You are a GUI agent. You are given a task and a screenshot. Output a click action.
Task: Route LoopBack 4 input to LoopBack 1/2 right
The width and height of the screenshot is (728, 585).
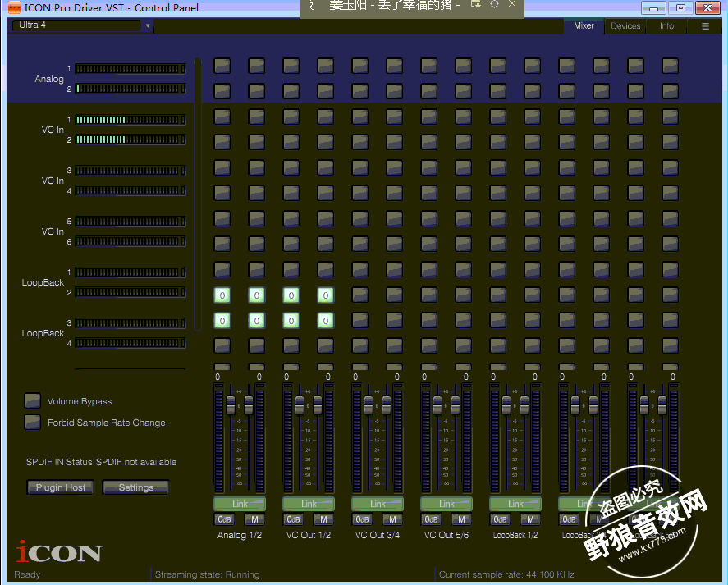pos(532,345)
